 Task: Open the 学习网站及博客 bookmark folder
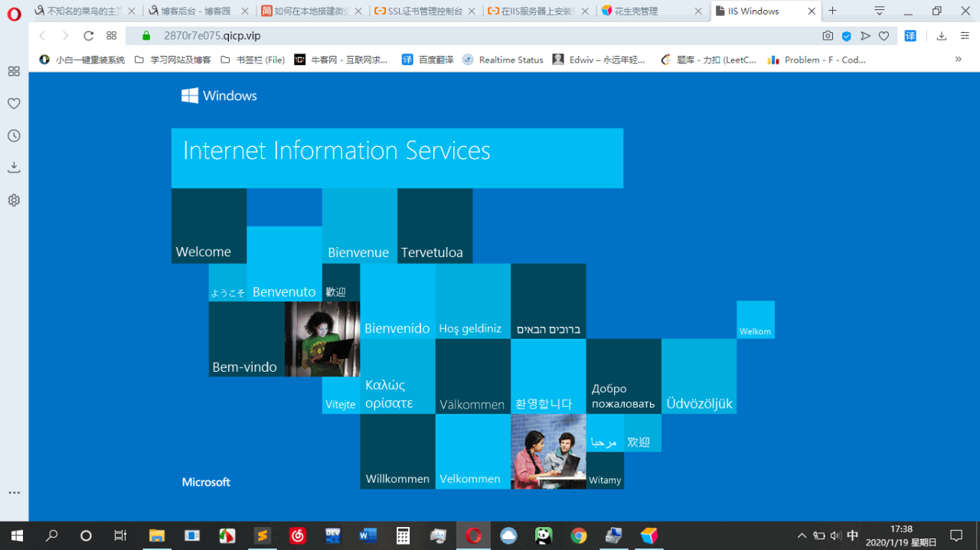point(172,60)
